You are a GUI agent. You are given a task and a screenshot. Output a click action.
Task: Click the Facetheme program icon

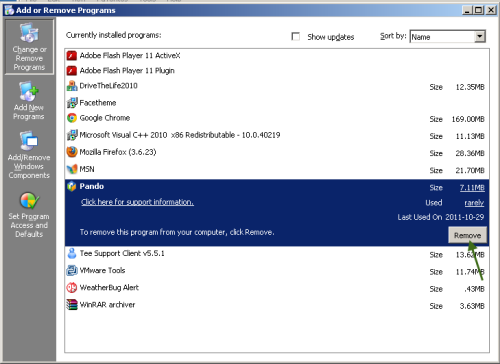tap(72, 103)
